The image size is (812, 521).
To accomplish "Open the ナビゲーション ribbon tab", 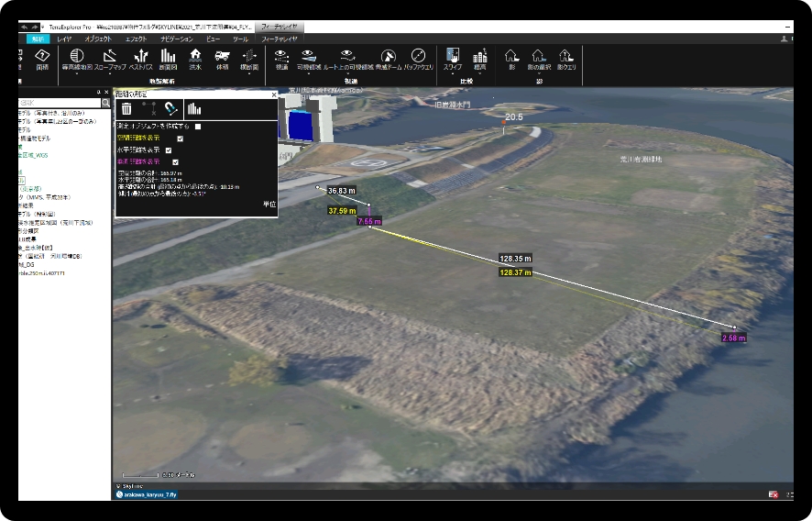I will click(177, 39).
